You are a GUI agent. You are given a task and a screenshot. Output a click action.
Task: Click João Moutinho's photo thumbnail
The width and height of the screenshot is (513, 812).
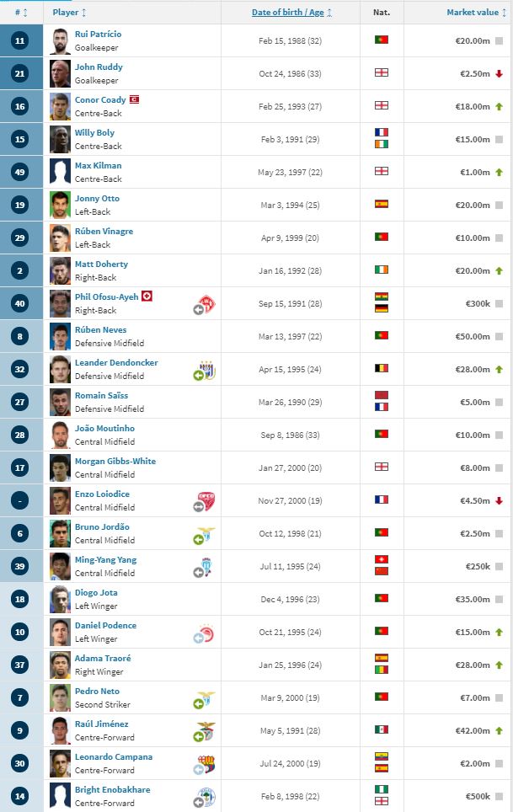[x=60, y=435]
